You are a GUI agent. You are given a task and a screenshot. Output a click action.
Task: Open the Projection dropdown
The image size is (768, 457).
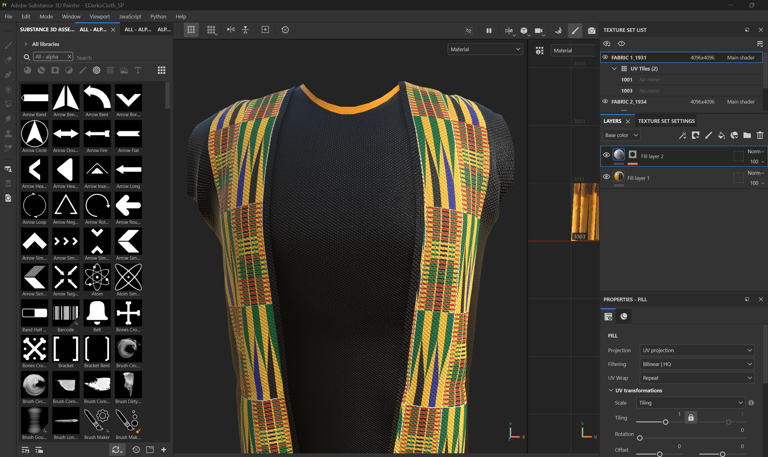click(697, 350)
